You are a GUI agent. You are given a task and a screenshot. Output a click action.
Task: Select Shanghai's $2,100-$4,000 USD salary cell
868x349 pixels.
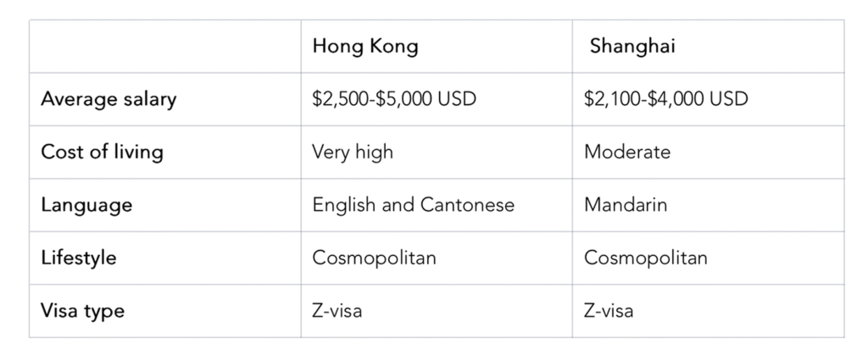click(x=666, y=99)
